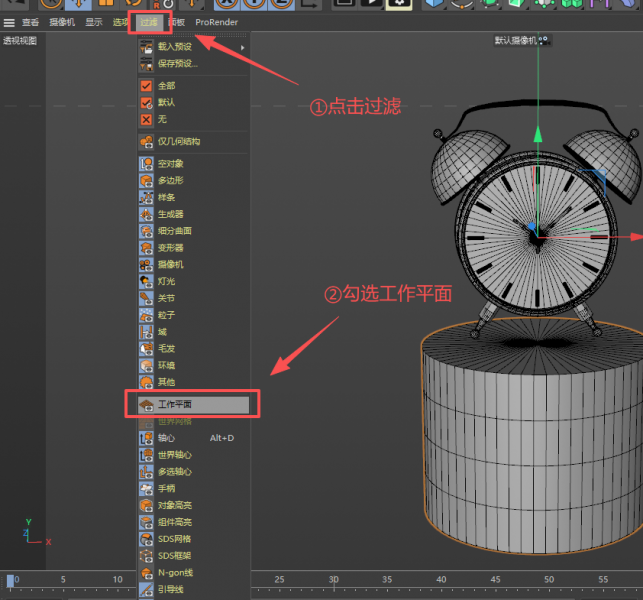
Task: Click the 透视视图 viewport label
Action: point(20,41)
